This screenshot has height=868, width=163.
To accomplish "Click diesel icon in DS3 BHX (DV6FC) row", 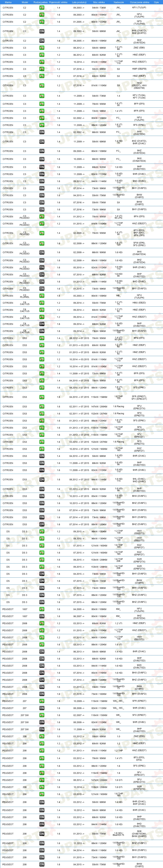I will [42, 496].
